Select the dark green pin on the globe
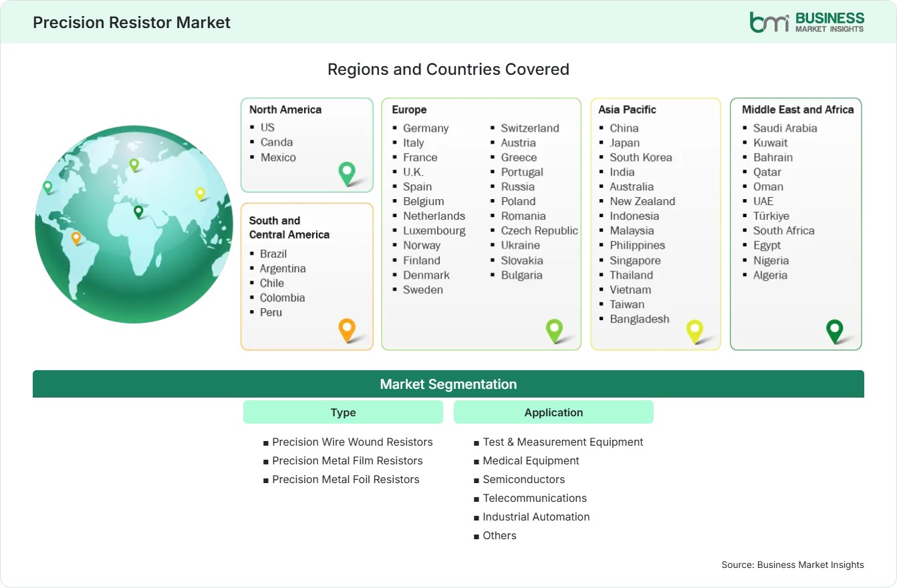The width and height of the screenshot is (897, 588). click(138, 212)
